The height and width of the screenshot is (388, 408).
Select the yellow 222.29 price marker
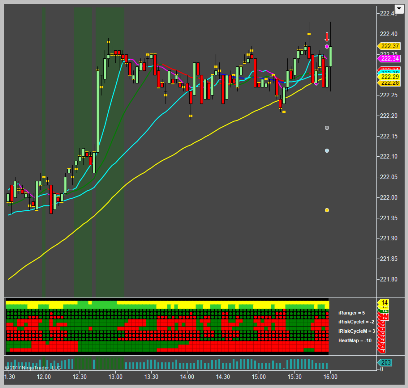[x=389, y=77]
